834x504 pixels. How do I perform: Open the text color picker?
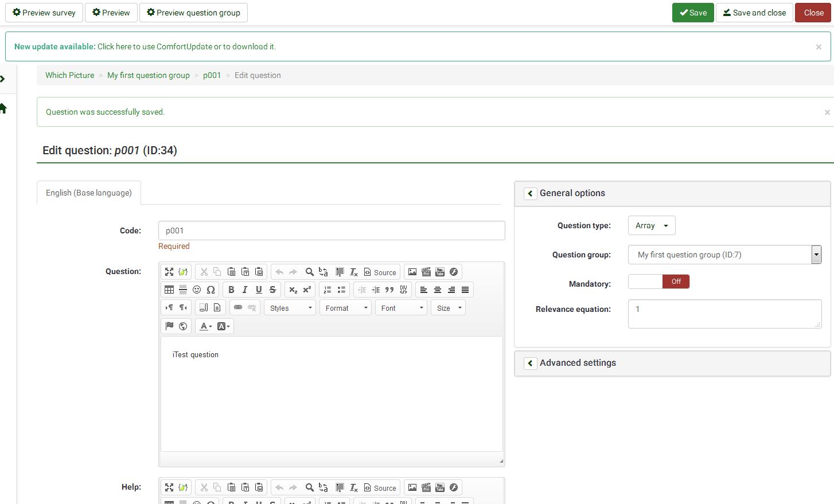204,326
